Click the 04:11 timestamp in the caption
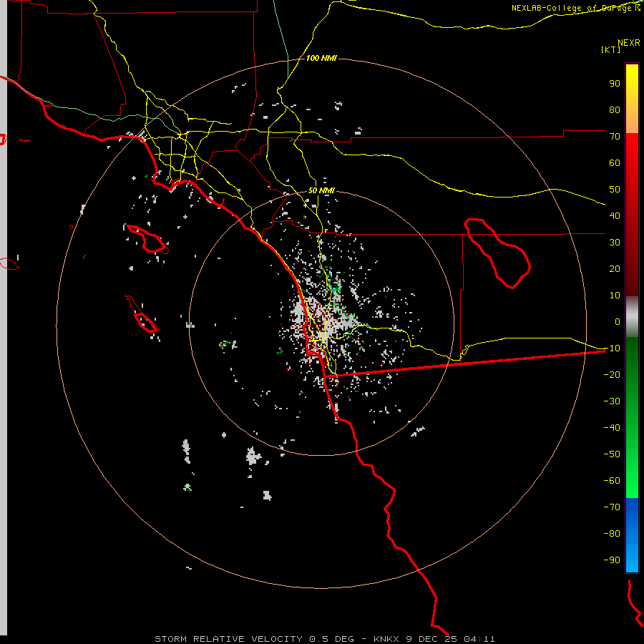This screenshot has height=644, width=644. pyautogui.click(x=479, y=639)
